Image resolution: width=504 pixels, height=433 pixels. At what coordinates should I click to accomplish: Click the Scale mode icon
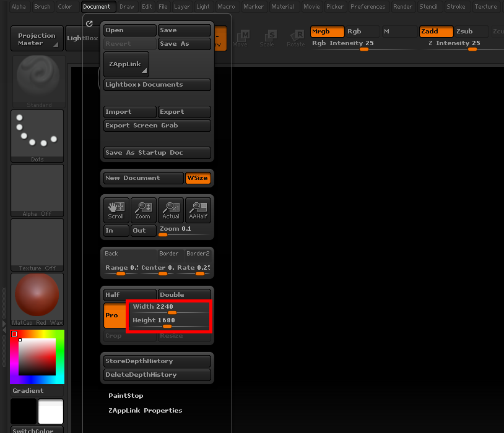267,38
